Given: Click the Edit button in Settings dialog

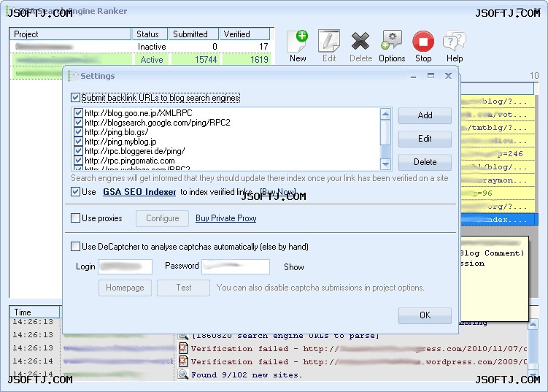Looking at the screenshot, I should point(425,139).
